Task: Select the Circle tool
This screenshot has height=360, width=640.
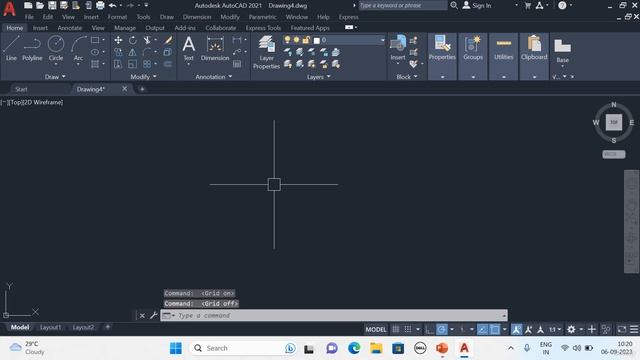Action: pos(56,48)
